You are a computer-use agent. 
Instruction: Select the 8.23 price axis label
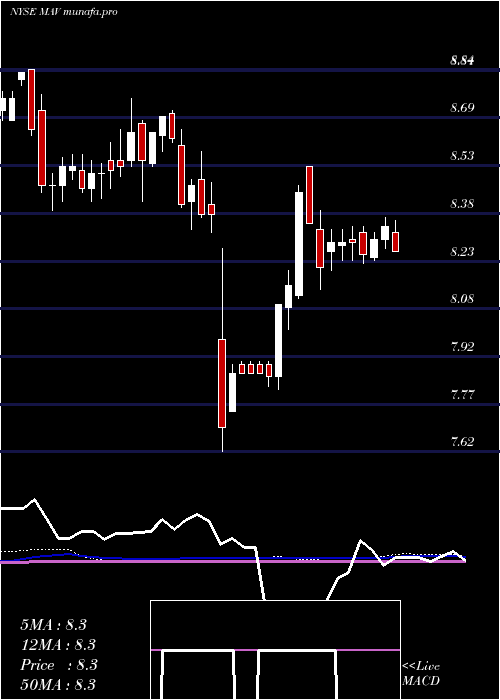[x=462, y=251]
